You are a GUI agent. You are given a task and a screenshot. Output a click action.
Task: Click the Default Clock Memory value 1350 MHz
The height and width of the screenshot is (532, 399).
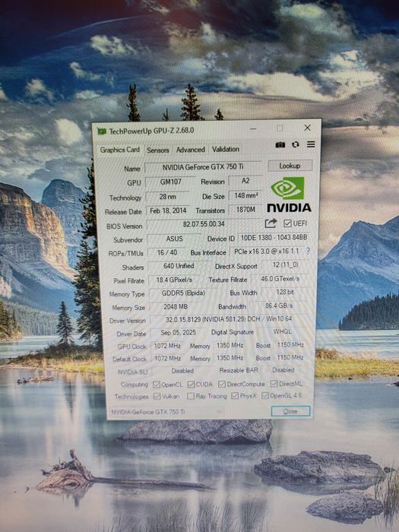pos(230,358)
